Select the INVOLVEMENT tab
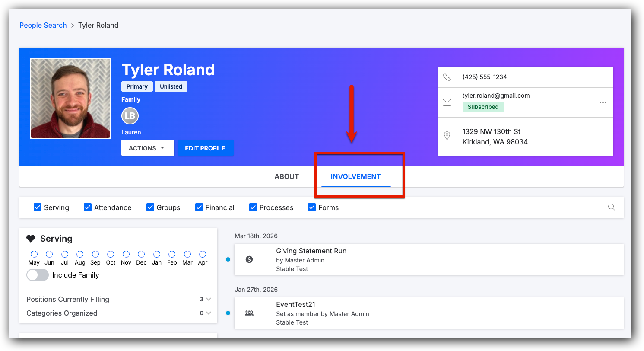Viewport: 644px width, 351px height. click(356, 176)
